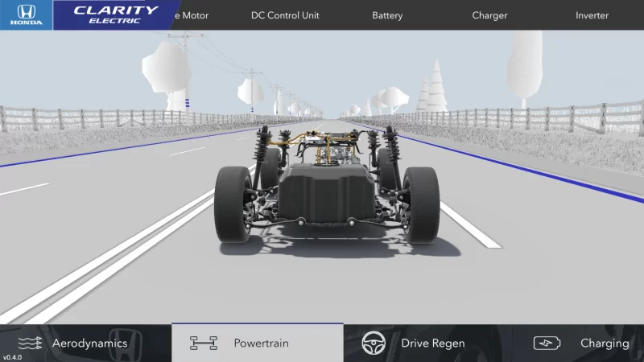Go to the Aerodynamics section label
Image resolution: width=644 pixels, height=362 pixels.
89,343
